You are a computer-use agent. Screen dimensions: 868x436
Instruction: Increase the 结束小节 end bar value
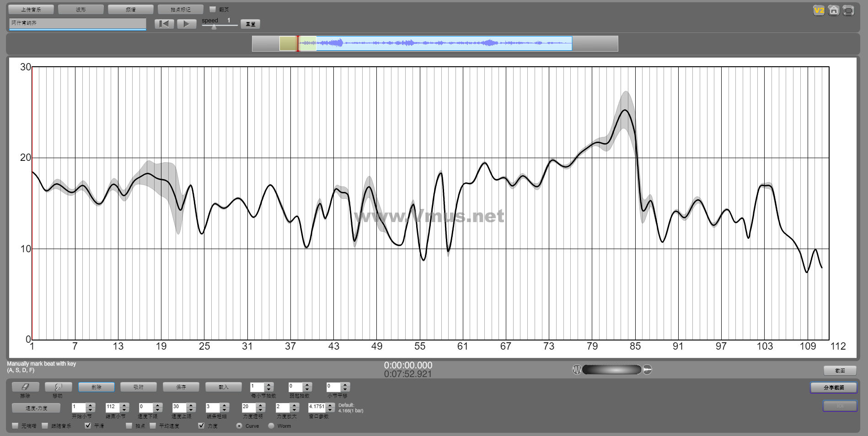point(124,404)
